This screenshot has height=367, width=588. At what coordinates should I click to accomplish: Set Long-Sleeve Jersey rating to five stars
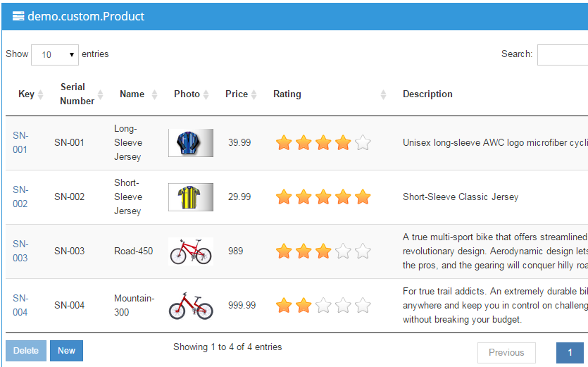point(363,143)
